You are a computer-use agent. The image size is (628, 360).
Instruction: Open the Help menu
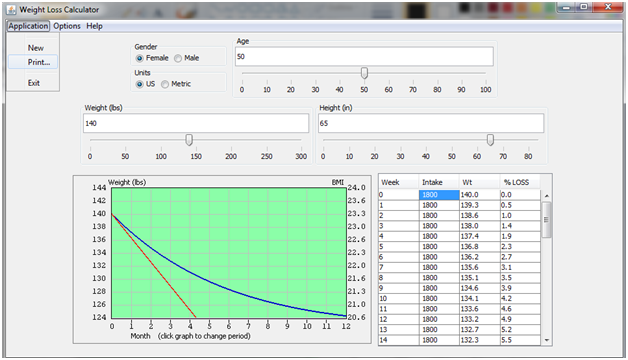click(x=95, y=26)
